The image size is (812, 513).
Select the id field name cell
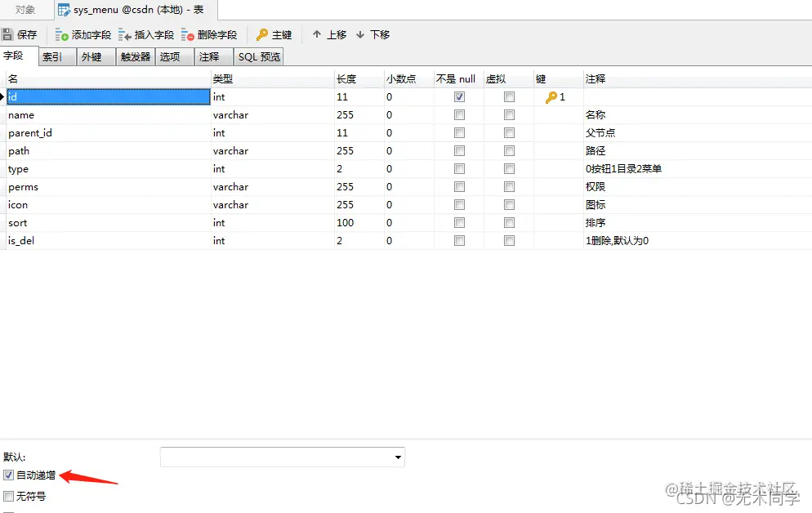tap(109, 97)
